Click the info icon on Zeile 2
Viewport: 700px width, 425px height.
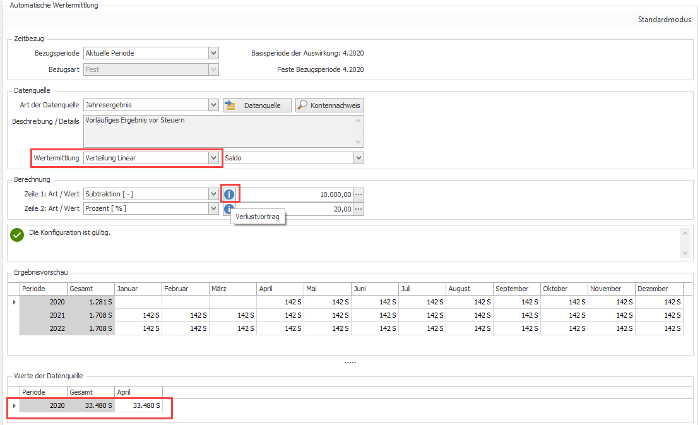click(x=228, y=208)
